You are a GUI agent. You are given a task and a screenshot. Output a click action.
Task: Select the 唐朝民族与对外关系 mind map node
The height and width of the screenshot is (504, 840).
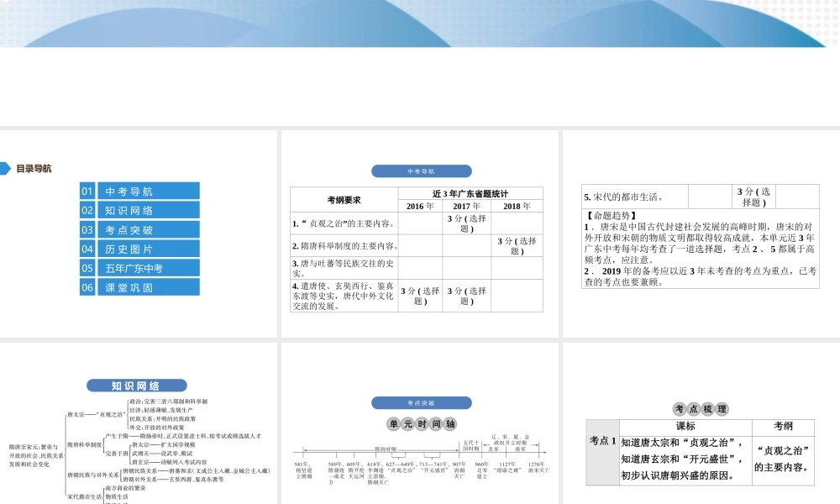tap(93, 475)
